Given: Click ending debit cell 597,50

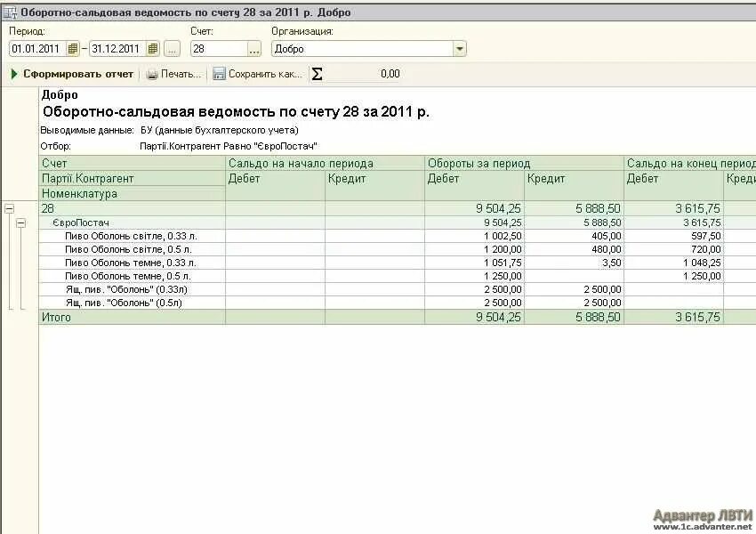Looking at the screenshot, I should coord(674,236).
